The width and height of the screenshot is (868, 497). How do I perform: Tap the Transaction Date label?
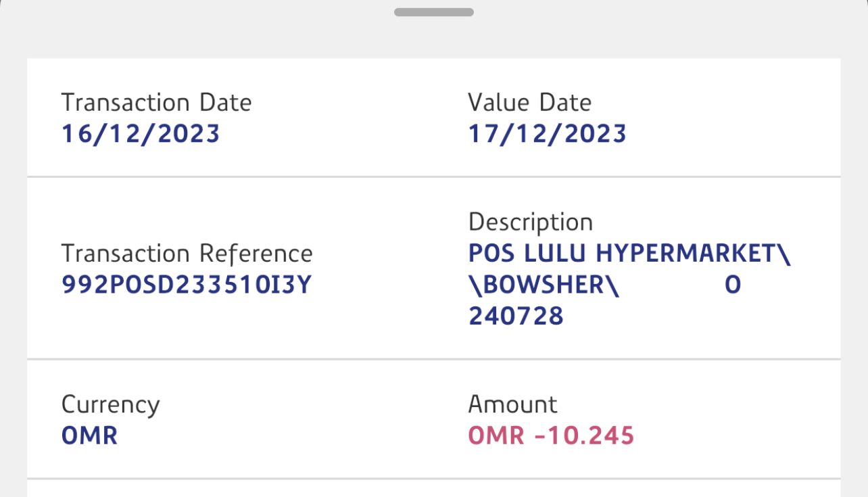pyautogui.click(x=156, y=103)
